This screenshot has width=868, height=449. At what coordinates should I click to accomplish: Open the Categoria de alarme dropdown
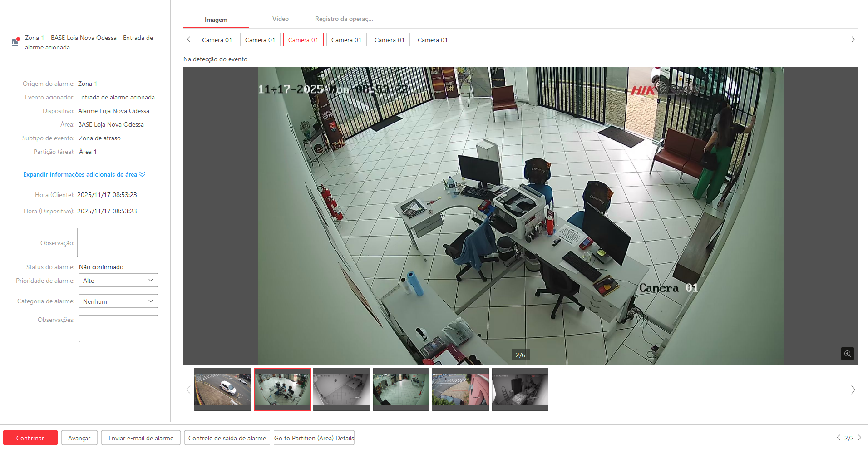118,301
